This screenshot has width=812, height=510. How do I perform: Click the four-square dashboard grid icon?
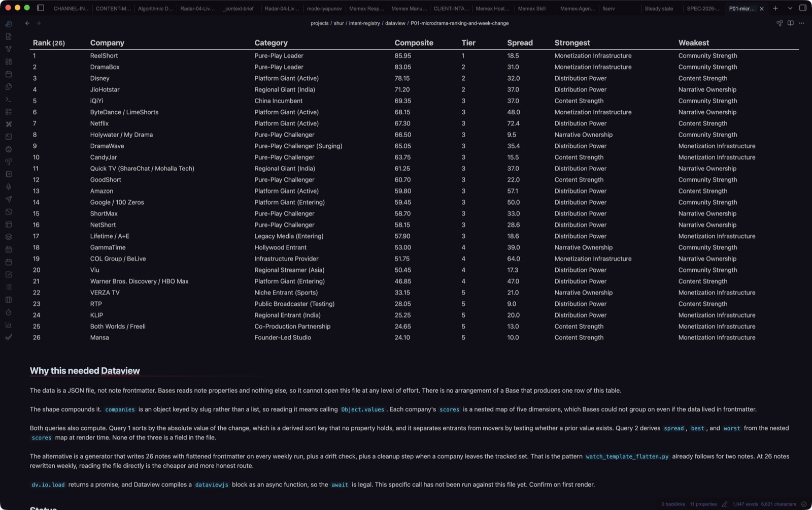(x=9, y=61)
